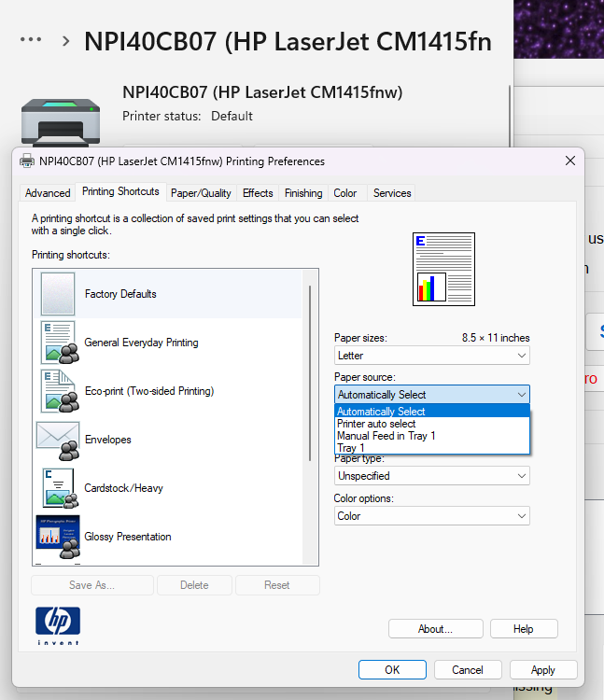Select the Factory Defaults shortcut icon
This screenshot has width=604, height=700.
tap(58, 294)
